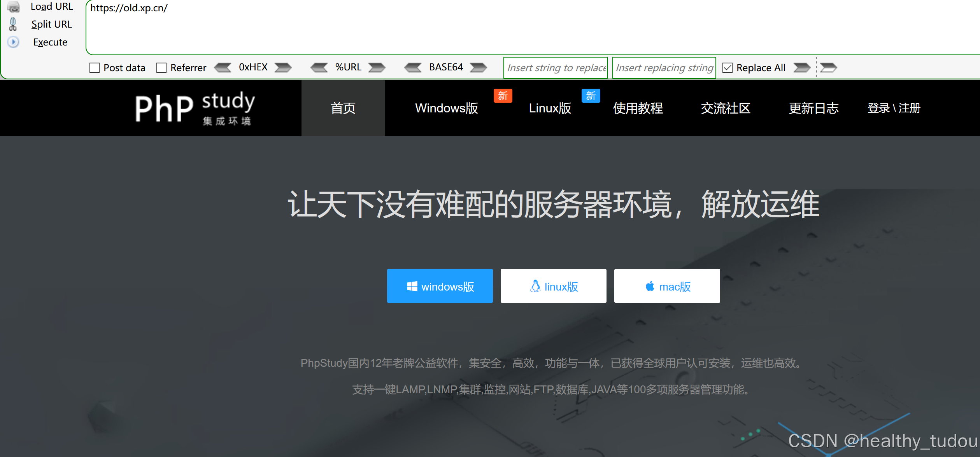Apply %URL encoding via right arrow
Image resolution: width=980 pixels, height=457 pixels.
click(376, 67)
